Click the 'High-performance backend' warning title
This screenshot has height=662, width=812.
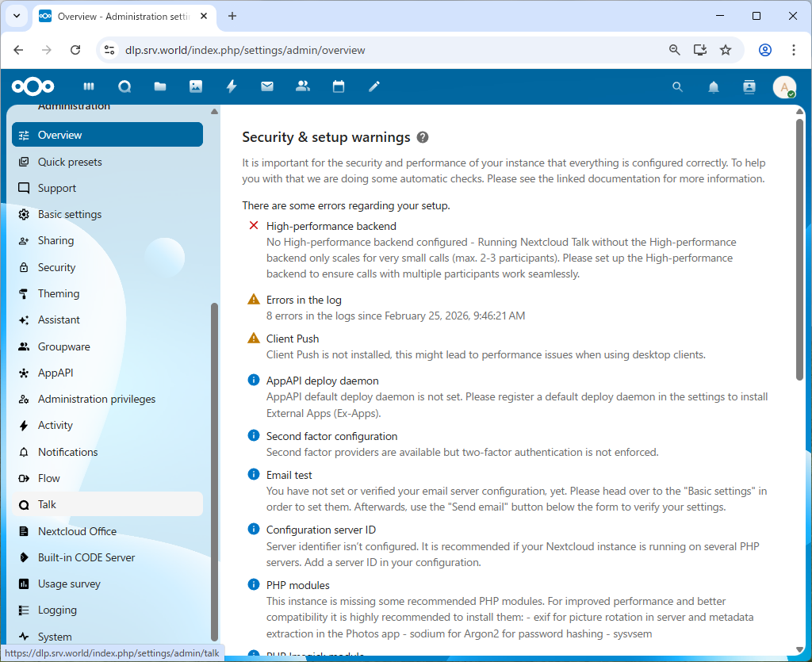(x=331, y=226)
